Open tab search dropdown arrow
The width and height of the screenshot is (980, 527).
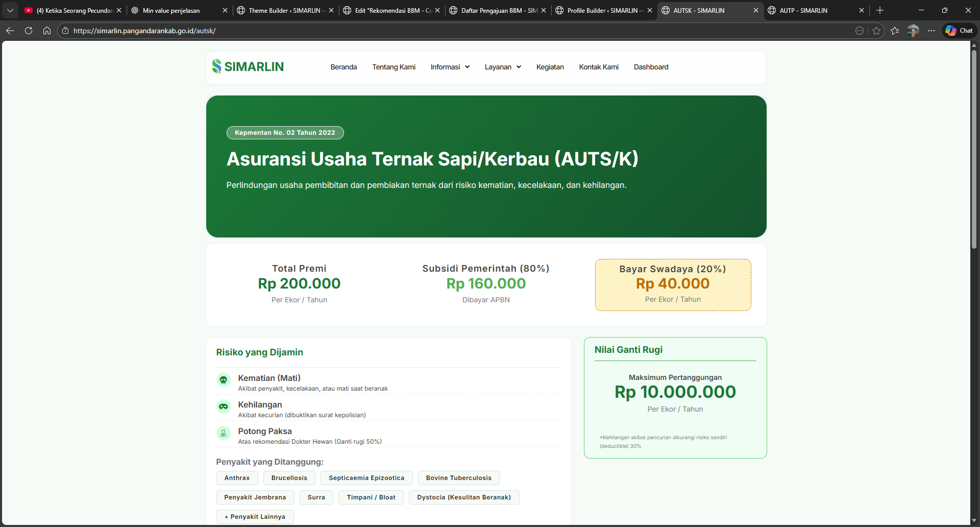(10, 10)
